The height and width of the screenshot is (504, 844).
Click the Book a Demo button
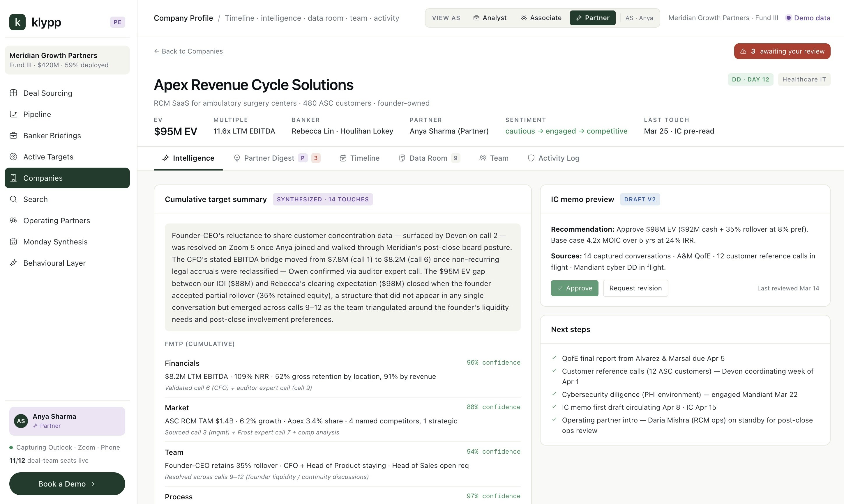click(x=67, y=484)
